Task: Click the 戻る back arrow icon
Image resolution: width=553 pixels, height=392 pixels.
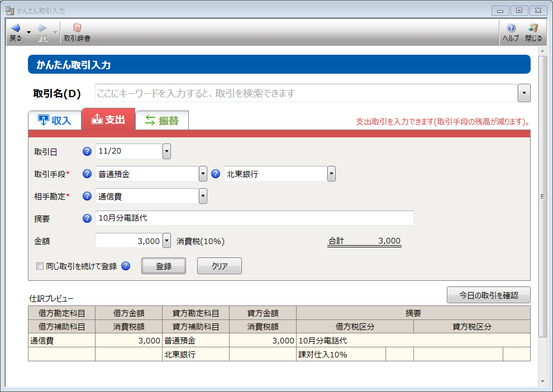Action: (x=15, y=28)
